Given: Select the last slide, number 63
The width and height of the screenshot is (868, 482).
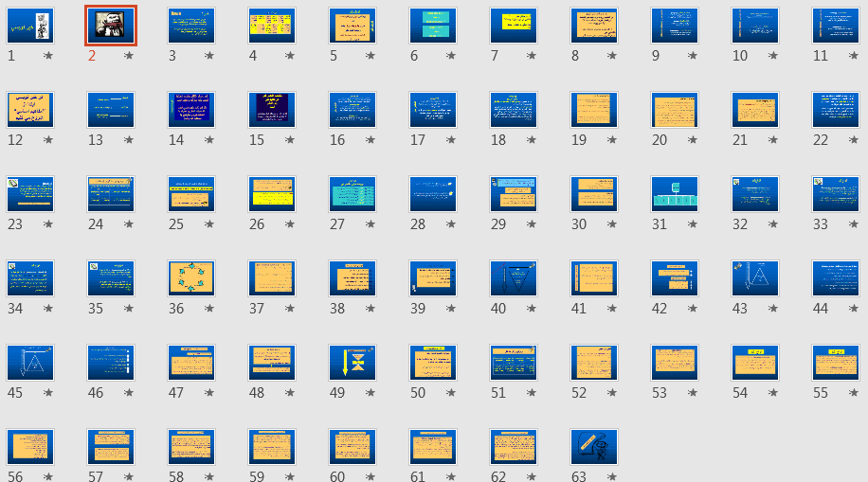Looking at the screenshot, I should pyautogui.click(x=594, y=447).
